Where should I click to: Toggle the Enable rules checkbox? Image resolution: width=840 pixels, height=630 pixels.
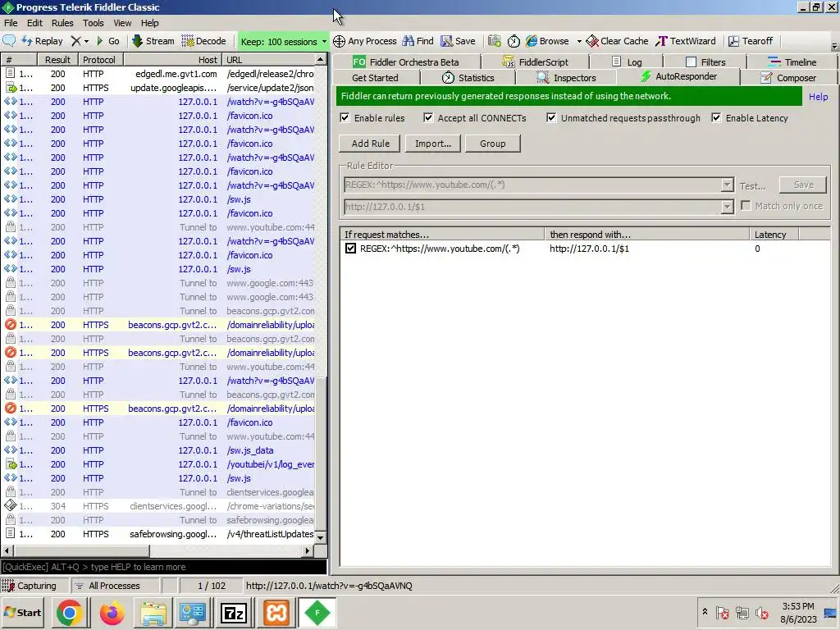point(345,118)
